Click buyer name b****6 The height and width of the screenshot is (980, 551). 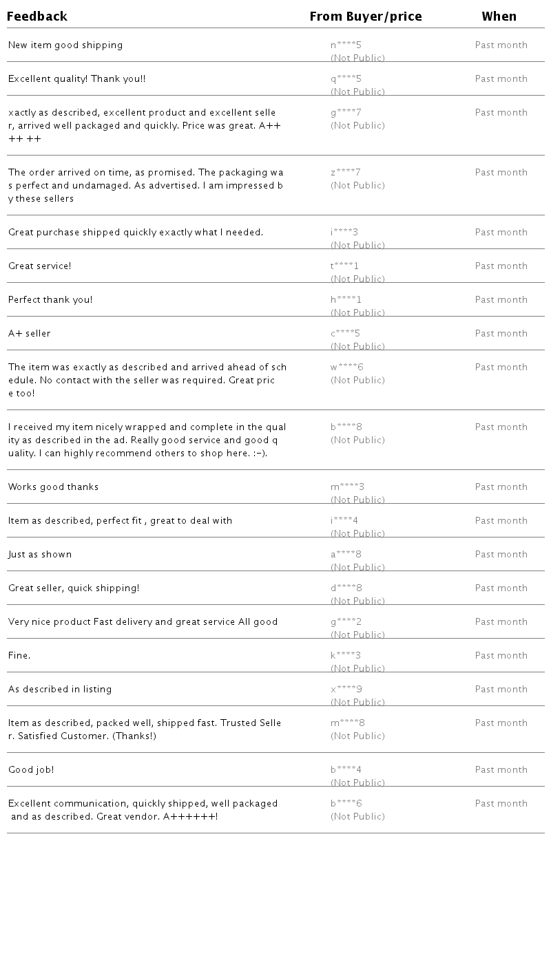tap(346, 804)
